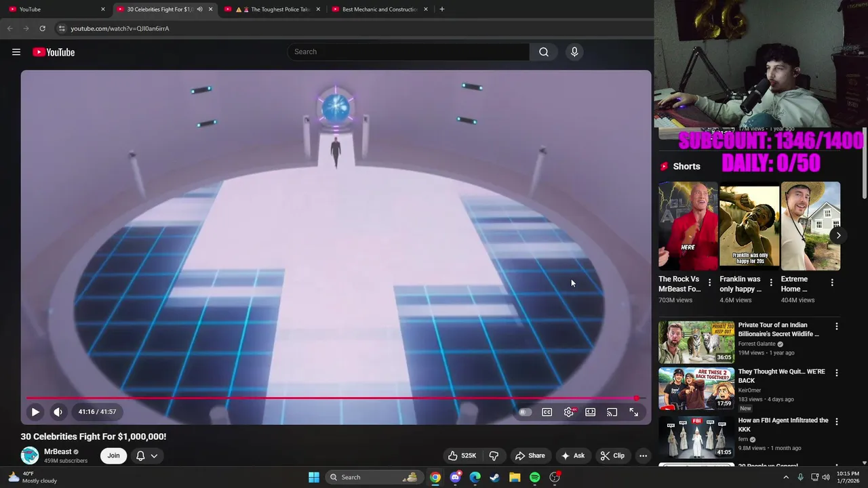Dislike the video

pos(494,455)
